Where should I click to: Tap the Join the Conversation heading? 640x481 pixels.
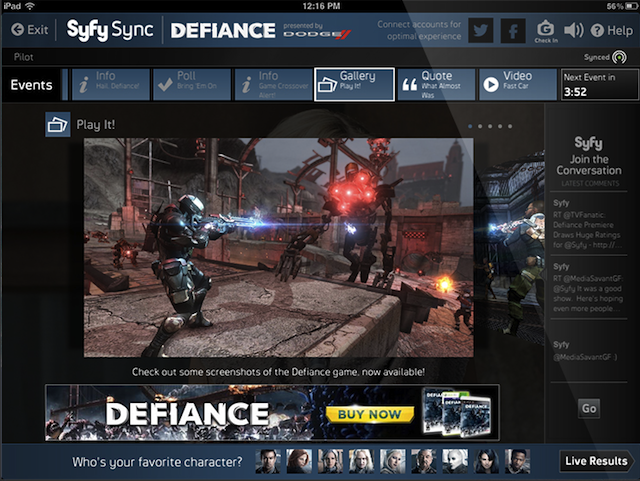589,165
